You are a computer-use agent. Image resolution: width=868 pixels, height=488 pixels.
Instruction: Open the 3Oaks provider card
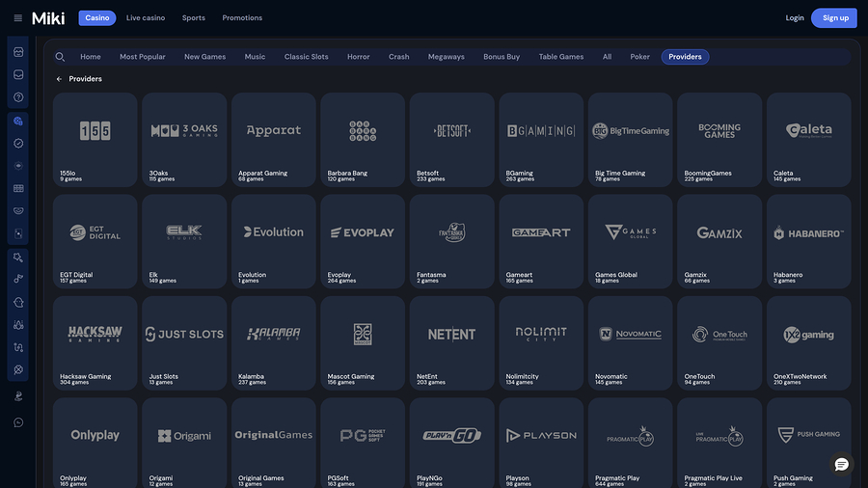(x=184, y=140)
